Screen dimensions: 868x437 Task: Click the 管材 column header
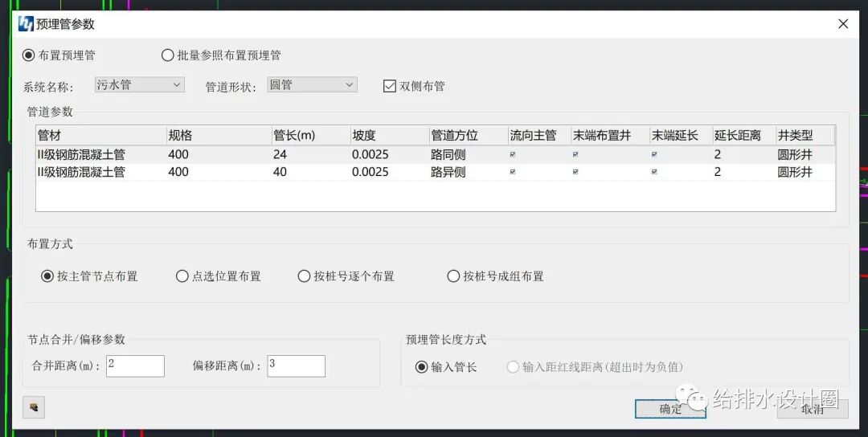click(100, 136)
